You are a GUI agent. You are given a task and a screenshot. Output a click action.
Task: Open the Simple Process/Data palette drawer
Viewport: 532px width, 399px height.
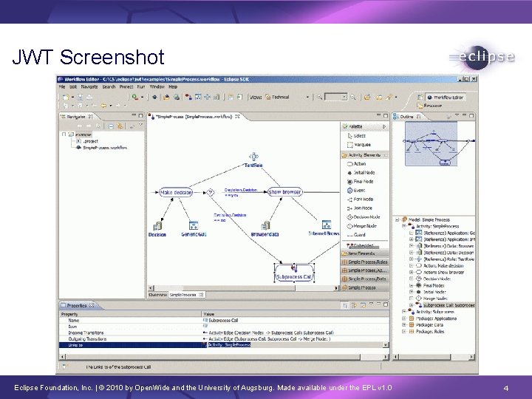tap(365, 279)
